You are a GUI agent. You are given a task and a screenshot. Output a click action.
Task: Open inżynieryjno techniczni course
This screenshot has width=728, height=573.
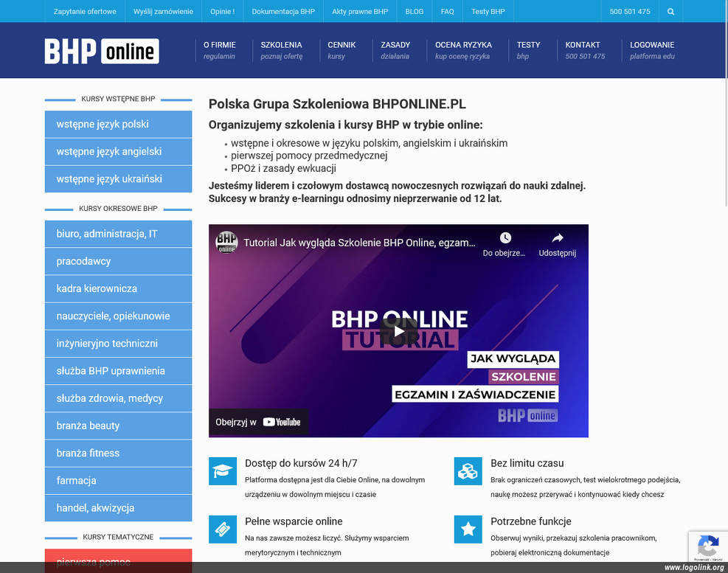point(119,343)
